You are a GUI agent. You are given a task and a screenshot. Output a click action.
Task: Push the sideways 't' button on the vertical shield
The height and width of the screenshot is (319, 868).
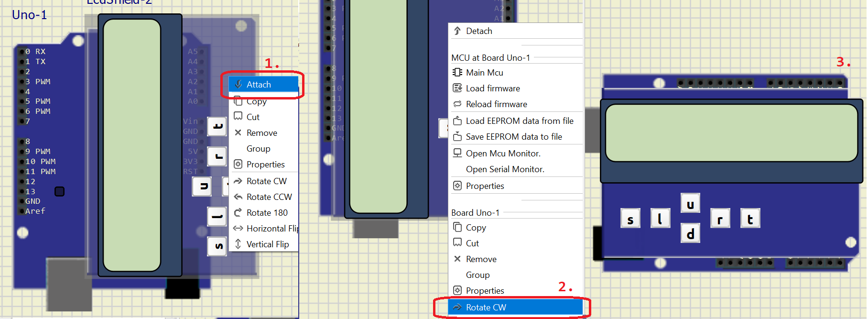(217, 126)
